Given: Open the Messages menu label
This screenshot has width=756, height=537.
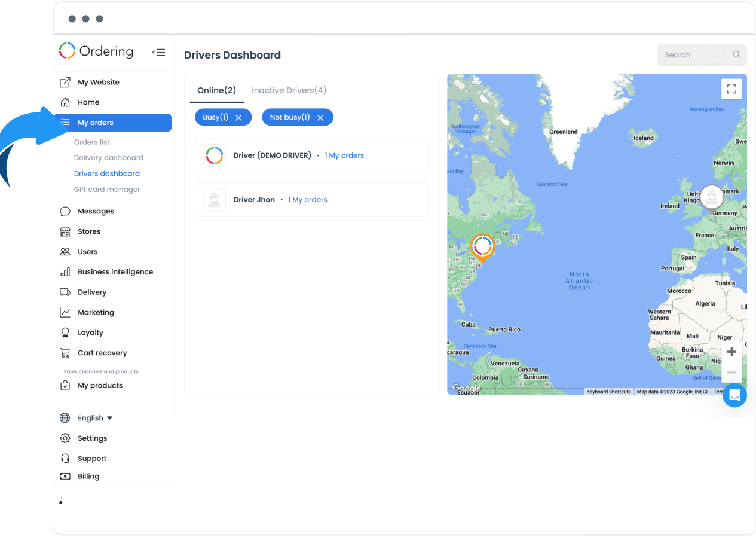Looking at the screenshot, I should (96, 211).
